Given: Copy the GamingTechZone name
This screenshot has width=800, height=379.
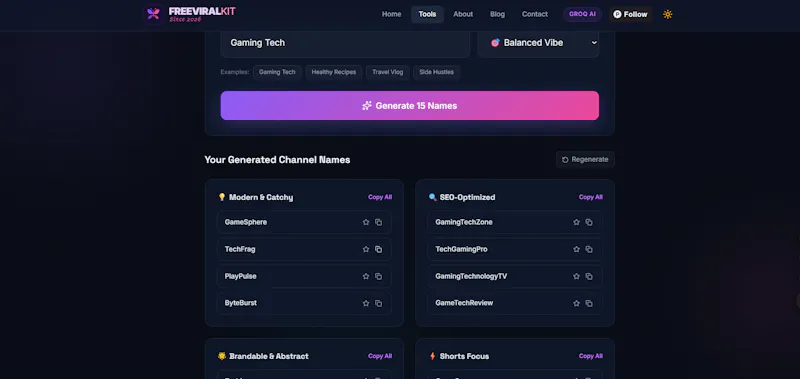Looking at the screenshot, I should (x=589, y=222).
